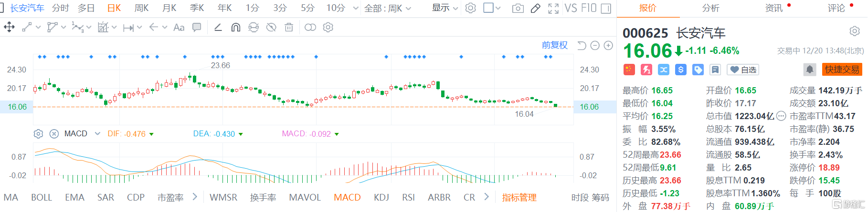The image size is (868, 212).
Task: Click the trash icon to delete drawings
Action: pyautogui.click(x=289, y=27)
